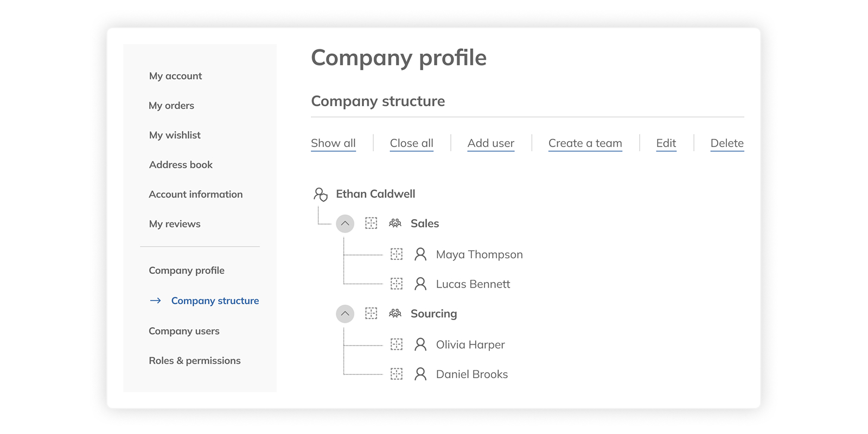
Task: Click the person icon beside Maya Thompson
Action: [420, 254]
